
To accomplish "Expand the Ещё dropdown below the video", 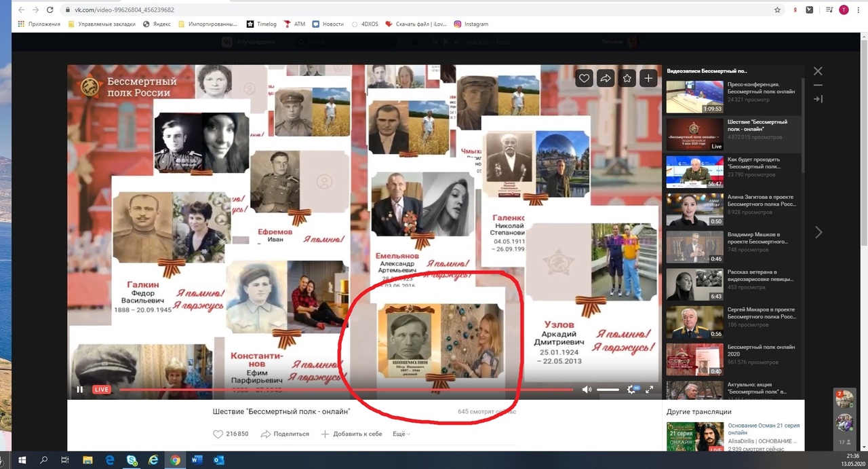I will 401,434.
